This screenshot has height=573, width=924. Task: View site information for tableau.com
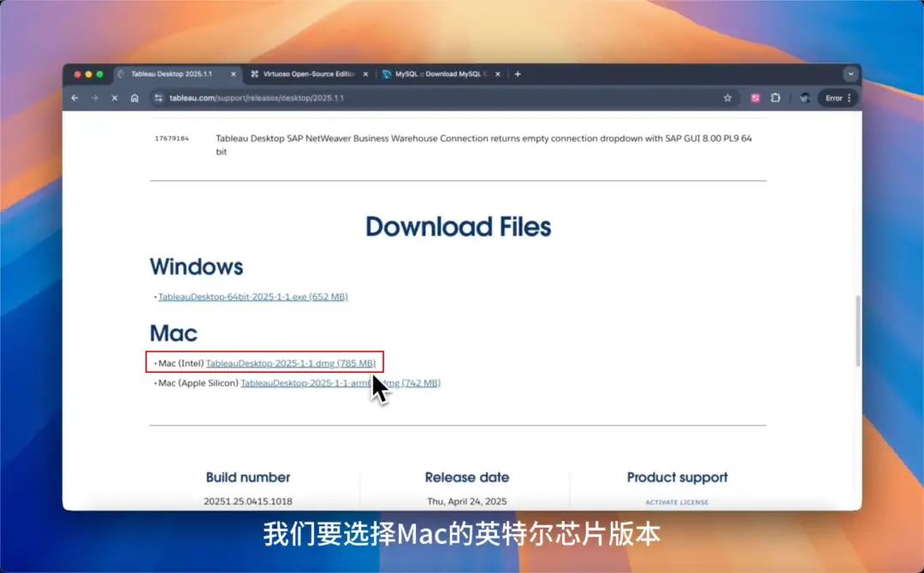[158, 98]
